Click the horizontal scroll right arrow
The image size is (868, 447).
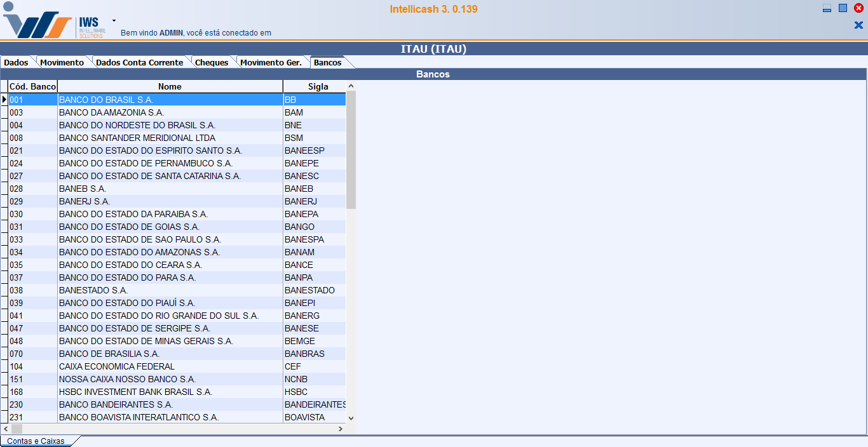click(x=341, y=429)
